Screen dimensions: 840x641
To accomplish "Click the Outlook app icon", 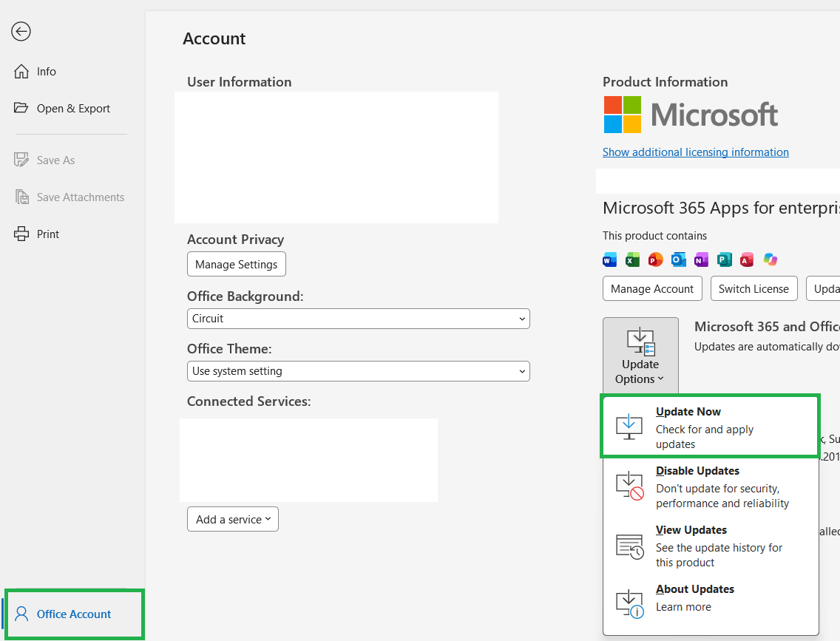I will pos(679,260).
